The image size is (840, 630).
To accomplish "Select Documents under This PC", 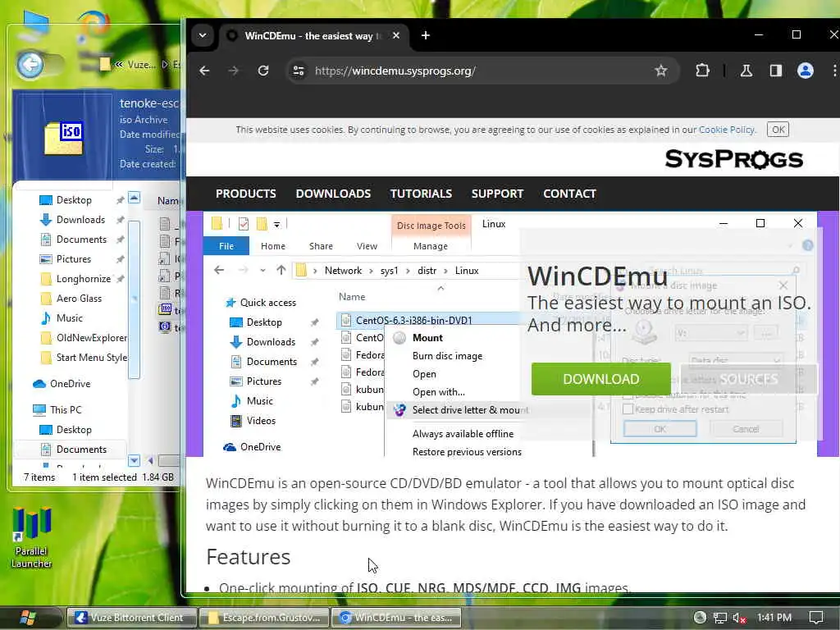I will click(x=81, y=450).
